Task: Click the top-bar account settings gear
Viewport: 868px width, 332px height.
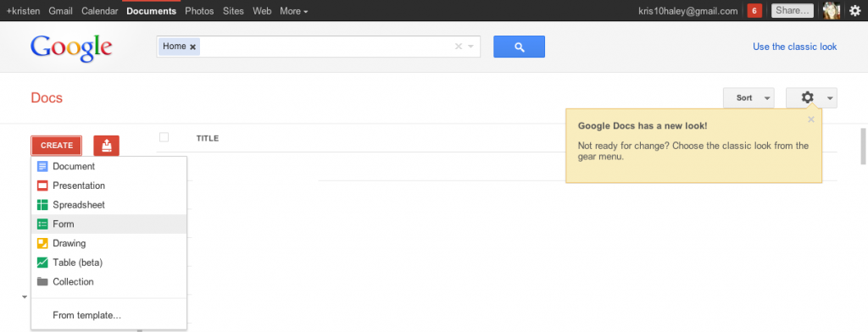Action: click(x=854, y=10)
